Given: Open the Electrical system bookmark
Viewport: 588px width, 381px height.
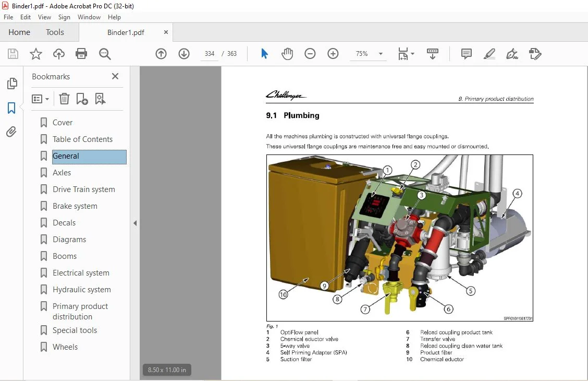Looking at the screenshot, I should (81, 273).
